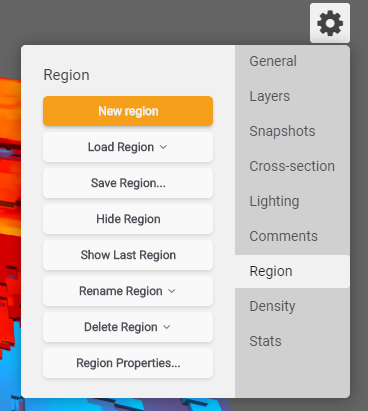This screenshot has width=368, height=411.
Task: Go to the Cross-section tab
Action: (x=292, y=166)
